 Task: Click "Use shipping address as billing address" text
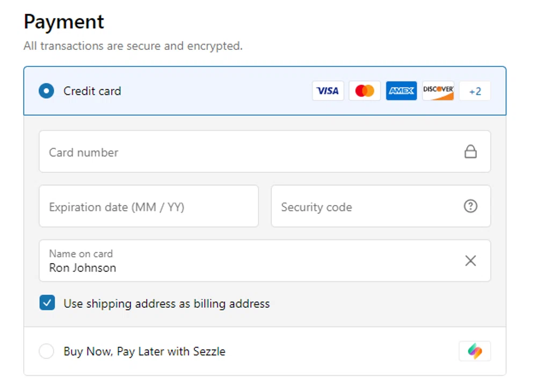tap(166, 303)
